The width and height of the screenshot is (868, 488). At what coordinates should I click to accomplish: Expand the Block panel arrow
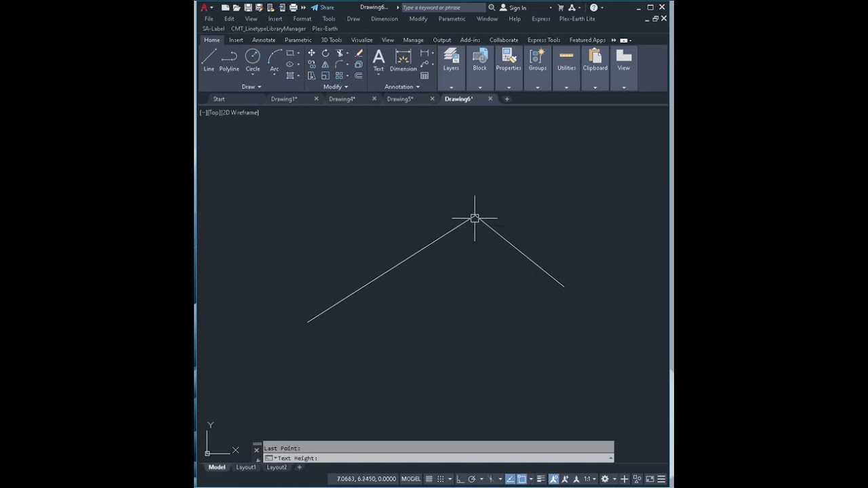click(x=479, y=87)
